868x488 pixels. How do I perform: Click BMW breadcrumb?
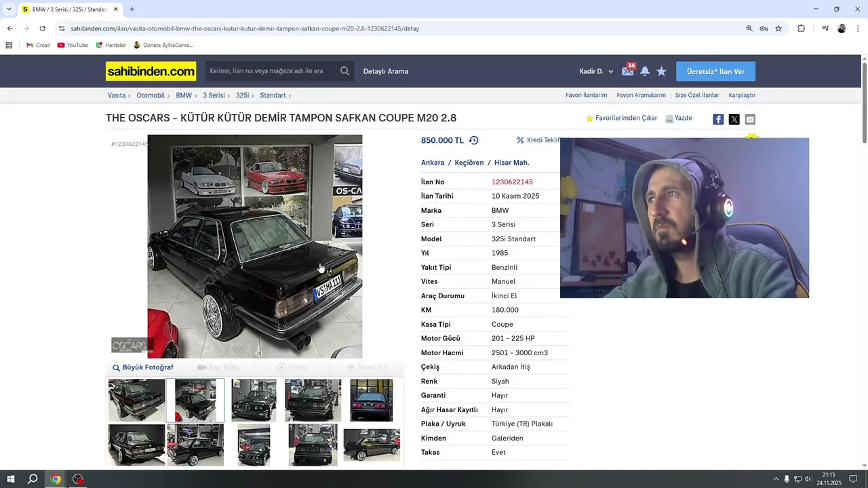(x=184, y=96)
